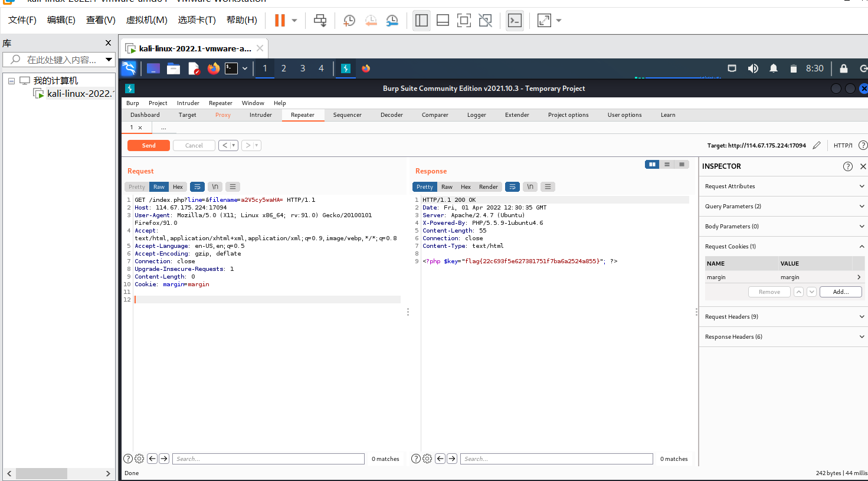Open notifications bell icon
Viewport: 868px width, 481px height.
tap(774, 68)
